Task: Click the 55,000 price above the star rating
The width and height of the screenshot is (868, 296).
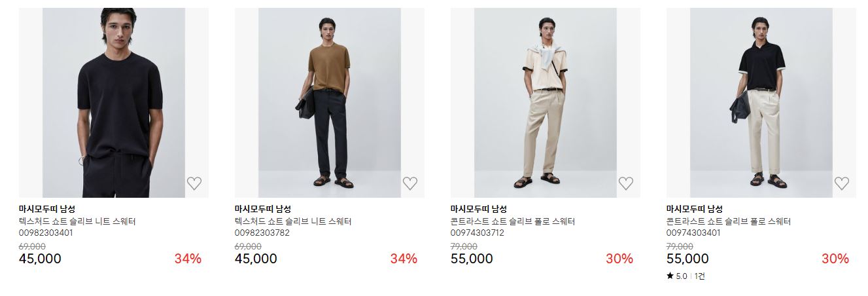Action: (x=687, y=259)
